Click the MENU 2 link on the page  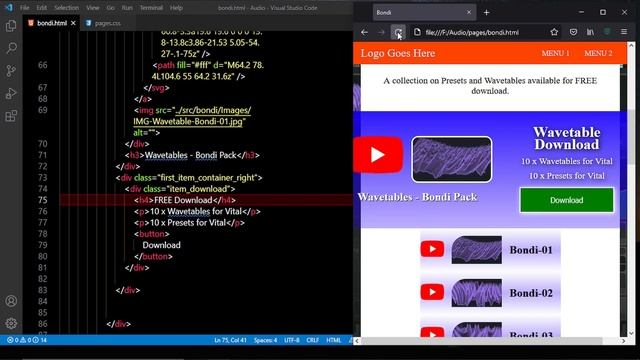tap(598, 53)
